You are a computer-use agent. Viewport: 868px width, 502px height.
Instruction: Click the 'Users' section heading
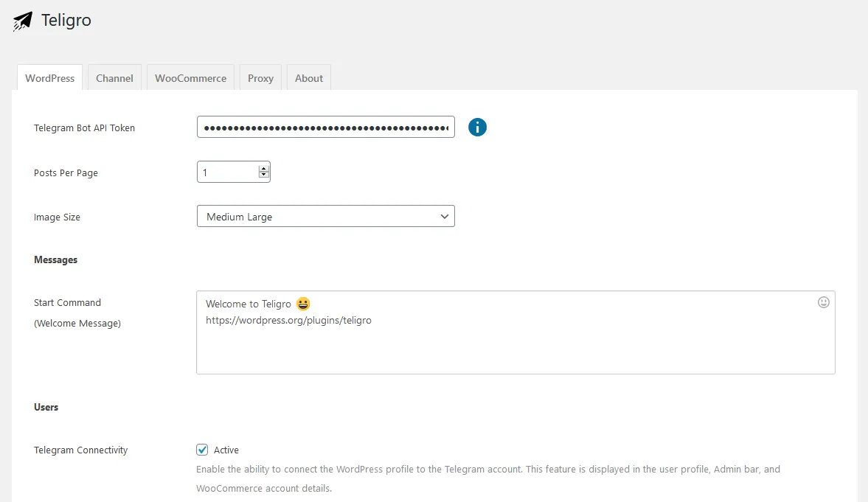pyautogui.click(x=46, y=407)
